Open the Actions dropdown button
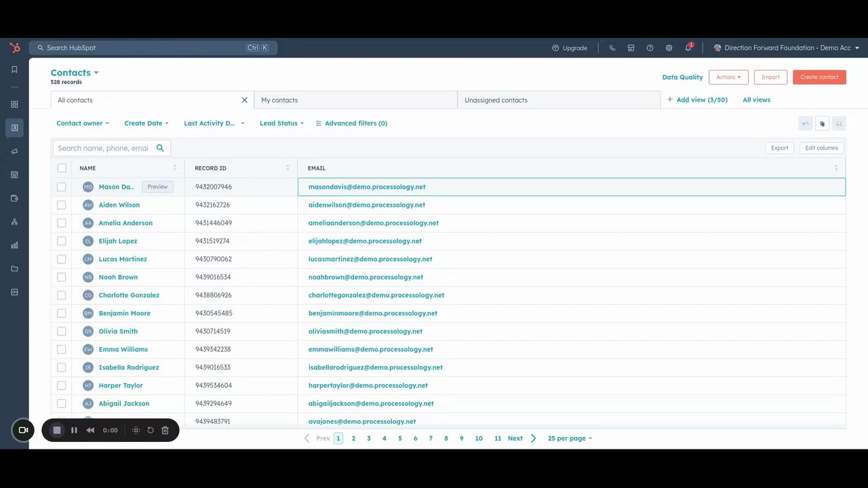 728,77
